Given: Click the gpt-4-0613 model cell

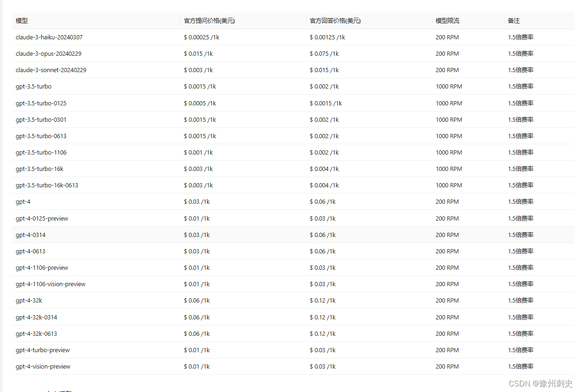Looking at the screenshot, I should coord(30,251).
